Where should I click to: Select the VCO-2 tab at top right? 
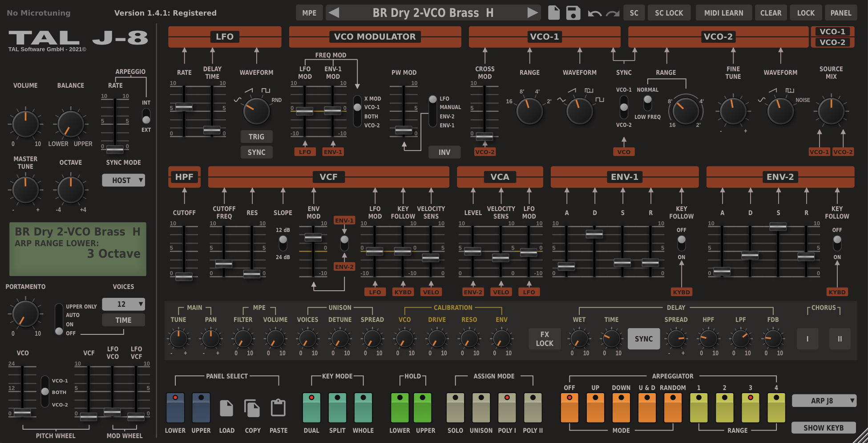click(x=832, y=42)
